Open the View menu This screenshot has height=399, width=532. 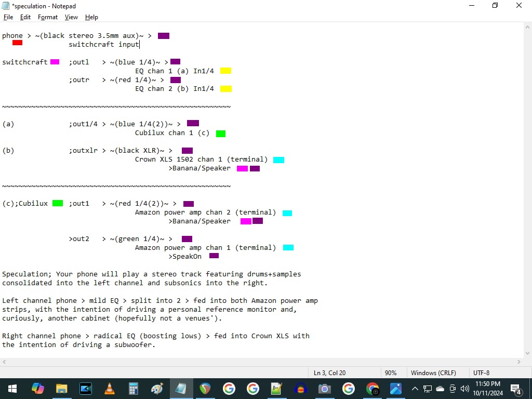click(x=71, y=17)
